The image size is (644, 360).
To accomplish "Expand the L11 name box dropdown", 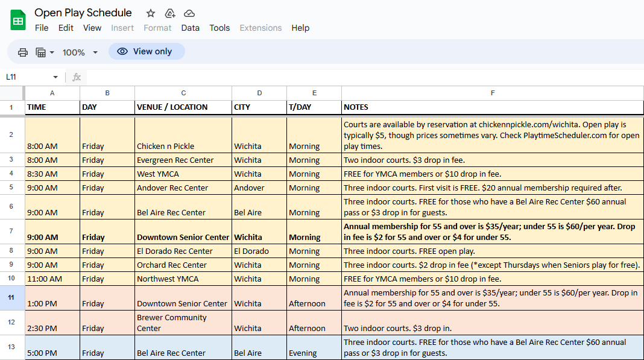I will click(55, 77).
